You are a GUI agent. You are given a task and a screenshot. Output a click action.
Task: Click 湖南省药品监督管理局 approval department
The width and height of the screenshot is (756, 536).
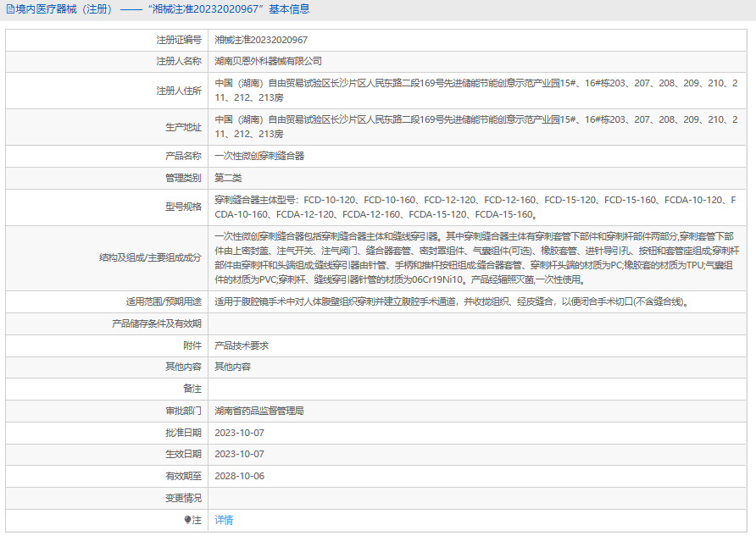tap(259, 411)
